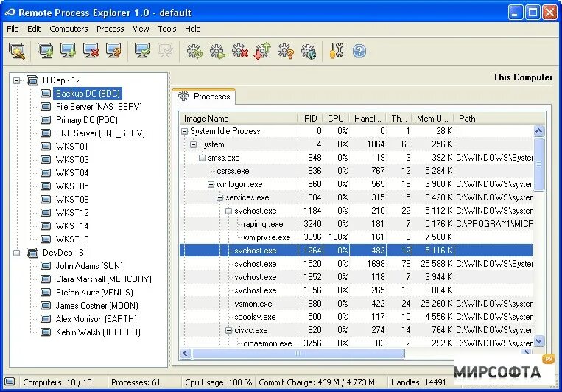Open the Process menu
562x392 pixels.
pyautogui.click(x=110, y=29)
